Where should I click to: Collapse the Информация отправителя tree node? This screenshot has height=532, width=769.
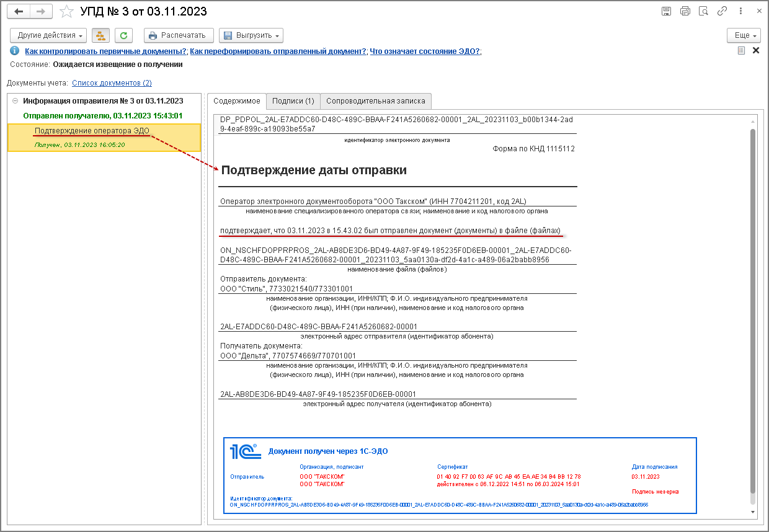tap(15, 100)
